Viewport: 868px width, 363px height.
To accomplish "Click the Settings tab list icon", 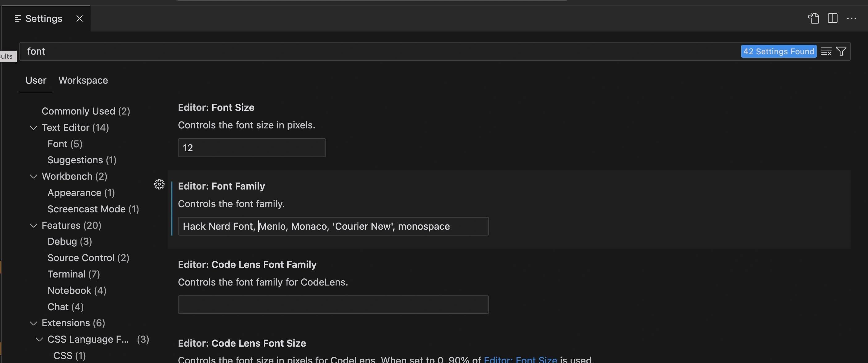I will [18, 19].
